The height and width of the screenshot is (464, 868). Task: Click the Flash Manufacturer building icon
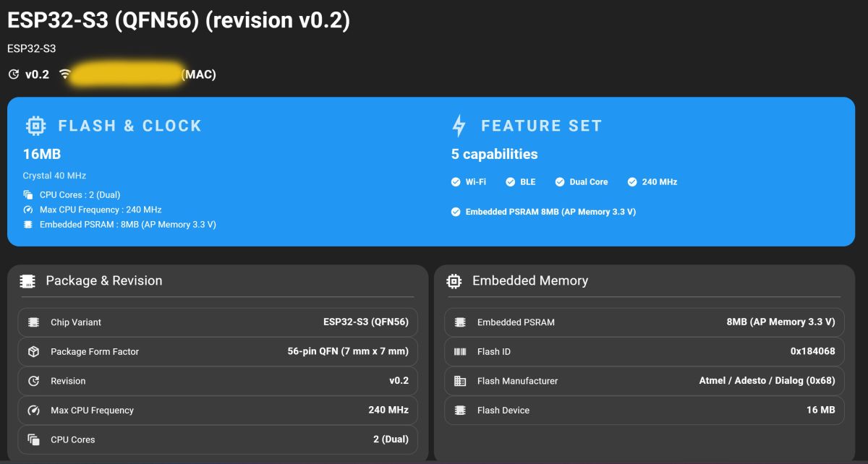click(x=460, y=381)
